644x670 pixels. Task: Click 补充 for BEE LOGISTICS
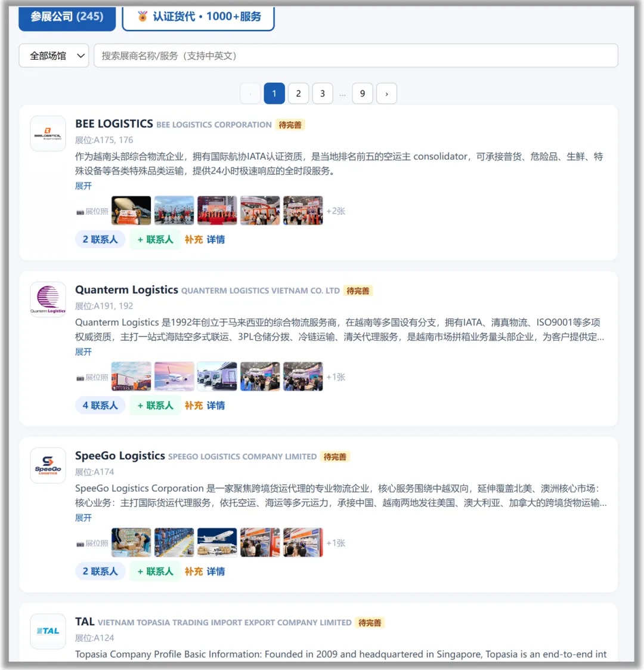pyautogui.click(x=193, y=239)
